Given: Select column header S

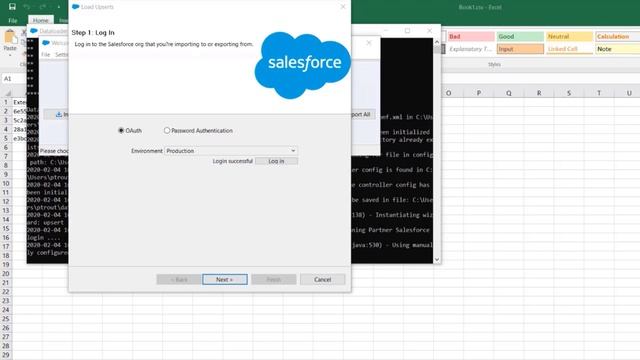Looking at the screenshot, I should click(569, 93).
